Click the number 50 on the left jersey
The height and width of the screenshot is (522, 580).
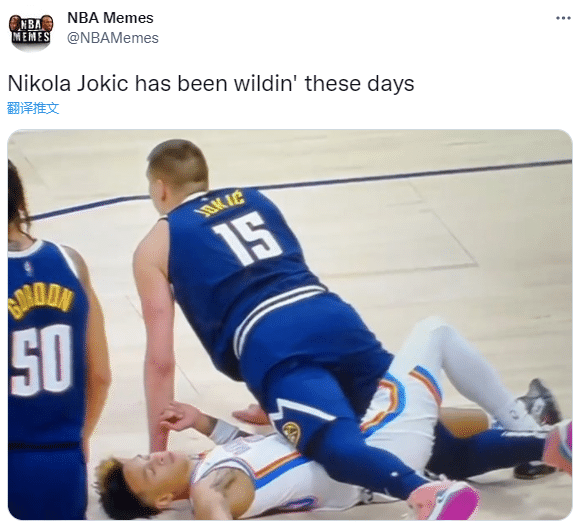point(41,360)
